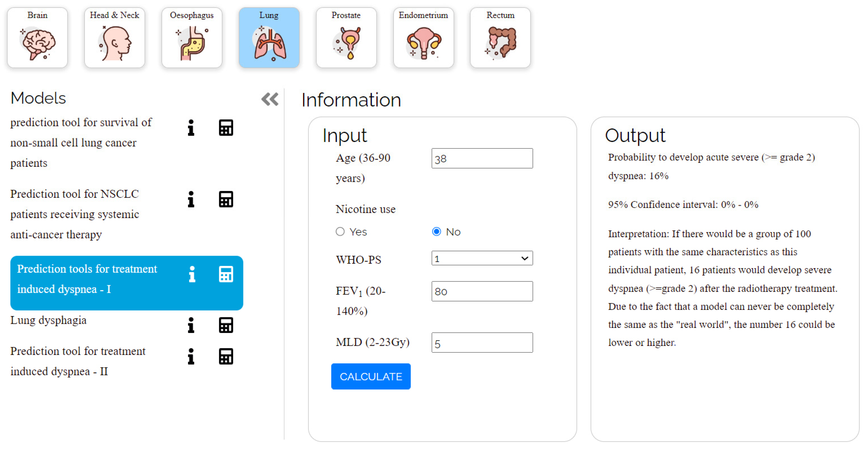Select Yes for Nicotine use
868x450 pixels.
coord(340,232)
